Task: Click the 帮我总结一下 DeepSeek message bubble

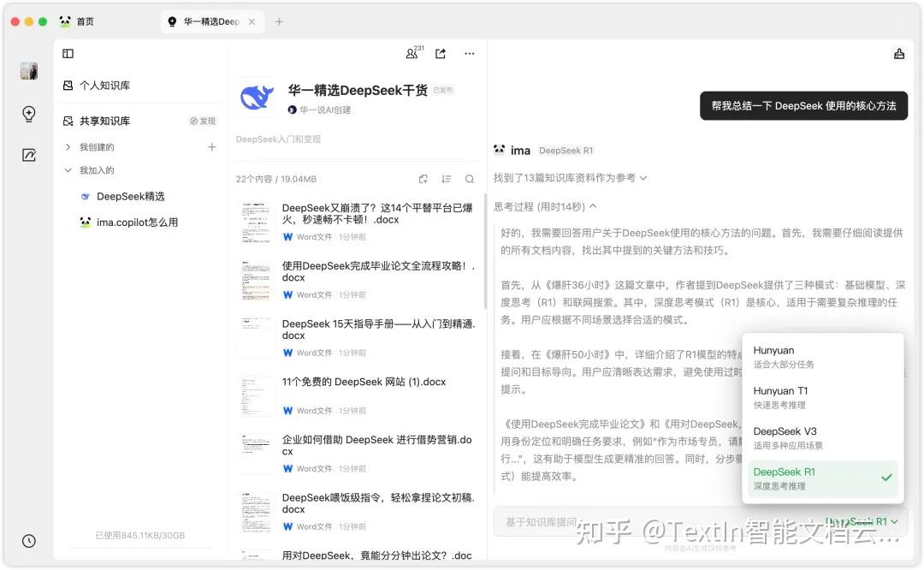Action: point(803,105)
